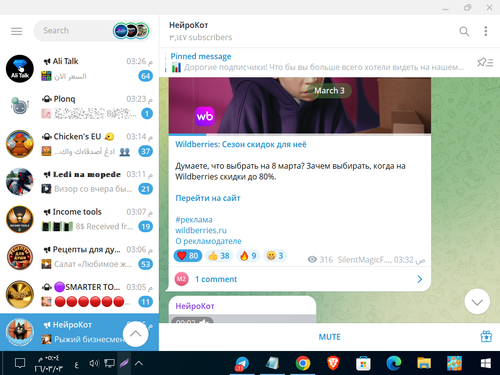Open the Ali Talk chat
This screenshot has height=375, width=500.
click(79, 68)
